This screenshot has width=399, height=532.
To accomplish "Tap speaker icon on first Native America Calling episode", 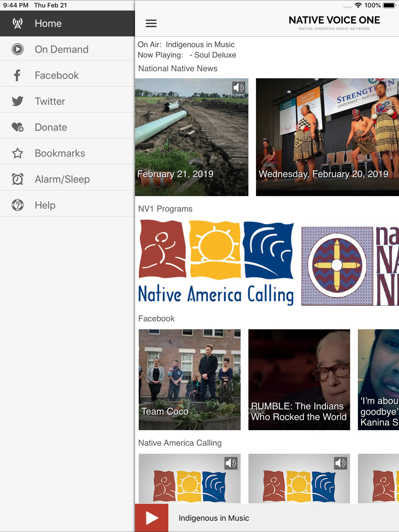I will 231,463.
